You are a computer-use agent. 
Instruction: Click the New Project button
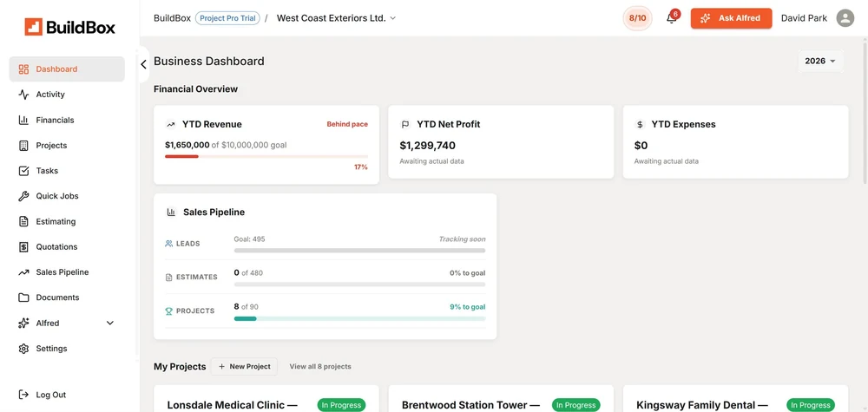[x=244, y=366]
